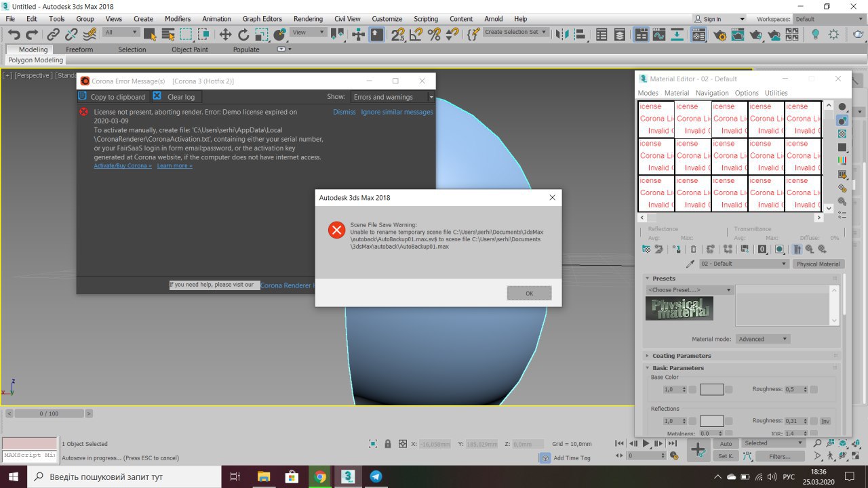Activate the Select and Rotate tool
Image resolution: width=868 pixels, height=488 pixels.
pos(243,34)
